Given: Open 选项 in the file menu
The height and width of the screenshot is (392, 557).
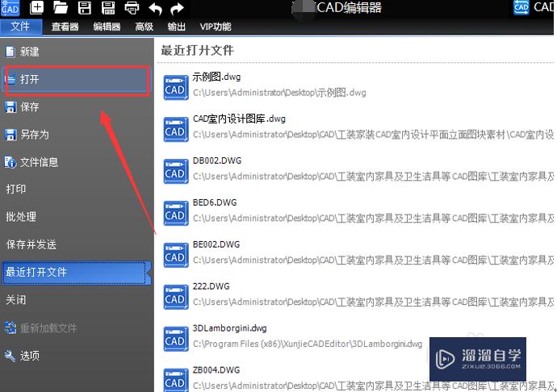Looking at the screenshot, I should click(77, 356).
